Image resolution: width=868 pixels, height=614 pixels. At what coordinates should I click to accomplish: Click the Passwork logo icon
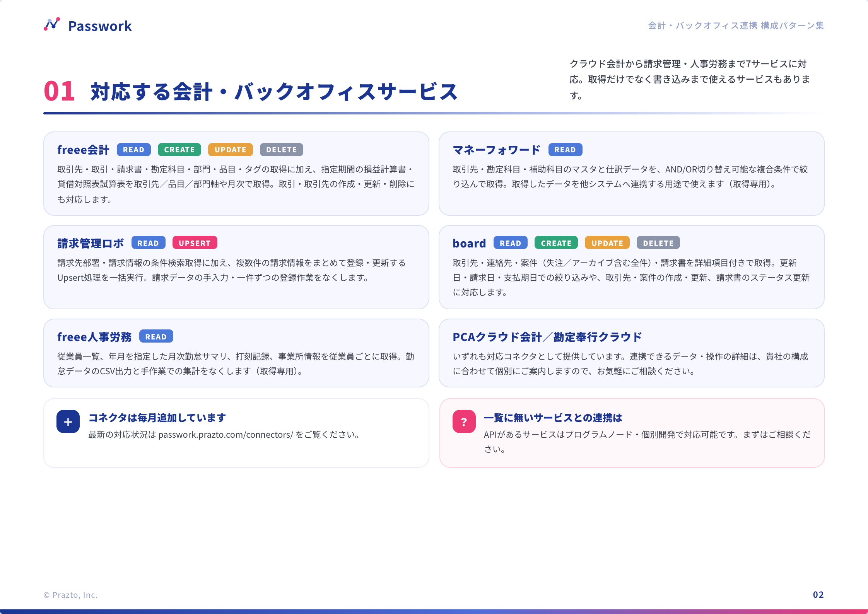click(x=52, y=24)
